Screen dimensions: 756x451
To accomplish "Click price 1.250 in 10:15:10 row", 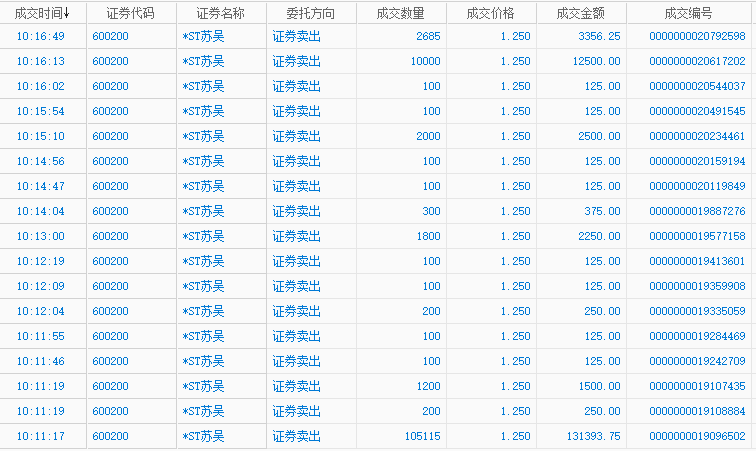I will 515,137.
